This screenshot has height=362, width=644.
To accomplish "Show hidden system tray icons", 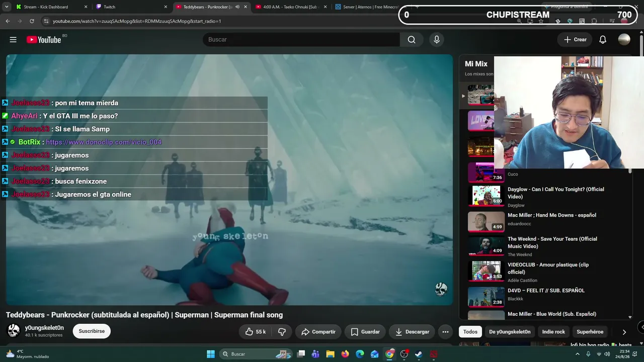I will [577, 354].
